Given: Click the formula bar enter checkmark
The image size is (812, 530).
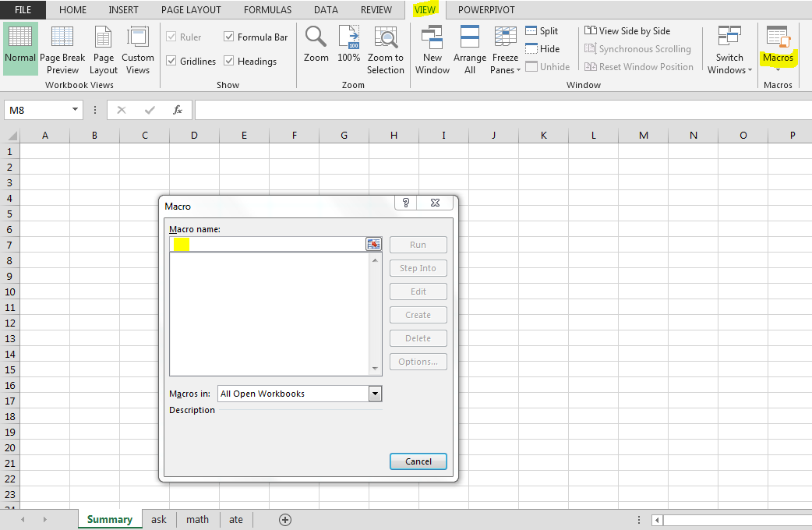Looking at the screenshot, I should (x=150, y=110).
